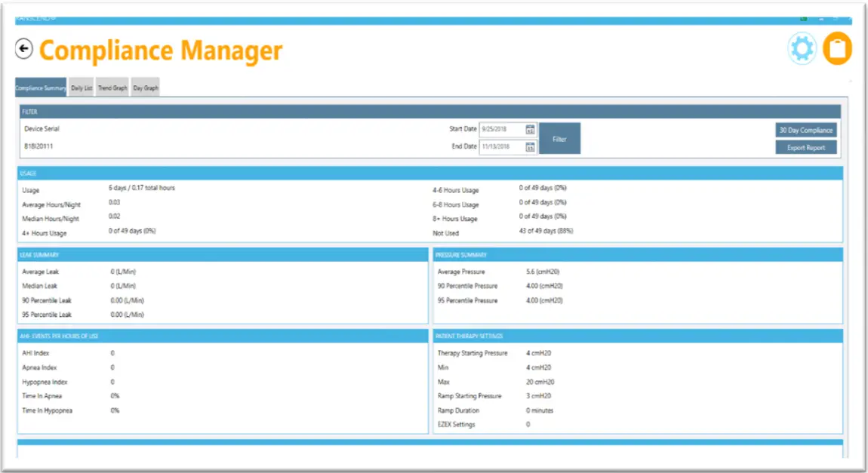The image size is (868, 473).
Task: Click the Usage value '6 days / 0.17 total hours'
Action: pos(142,188)
